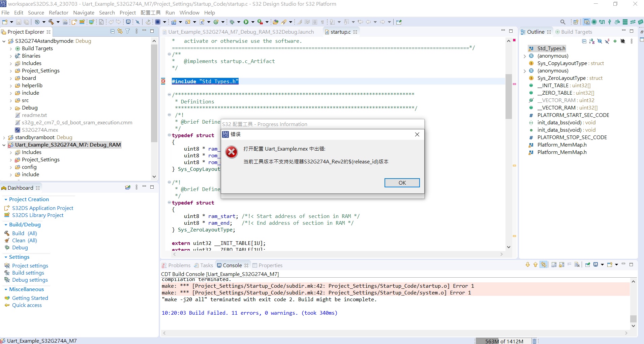644x344 pixels.
Task: Toggle alphabetical sort in the Outline view
Action: (x=592, y=41)
